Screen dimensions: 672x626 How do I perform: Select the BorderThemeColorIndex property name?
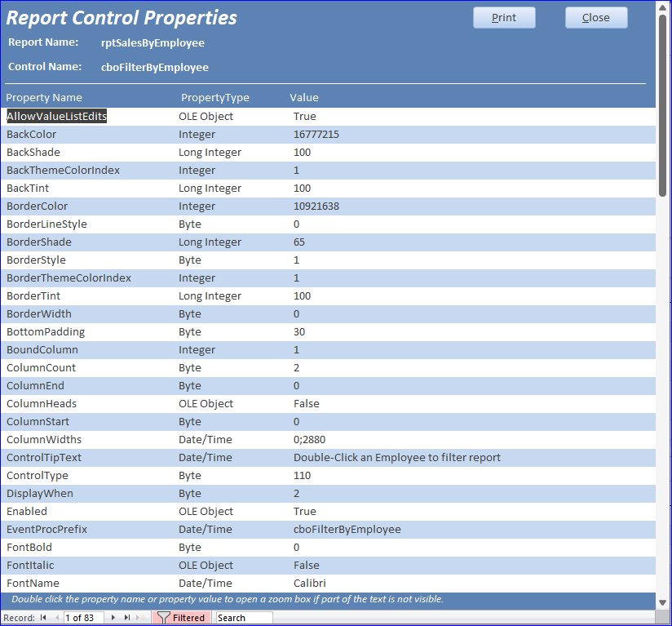(x=69, y=278)
